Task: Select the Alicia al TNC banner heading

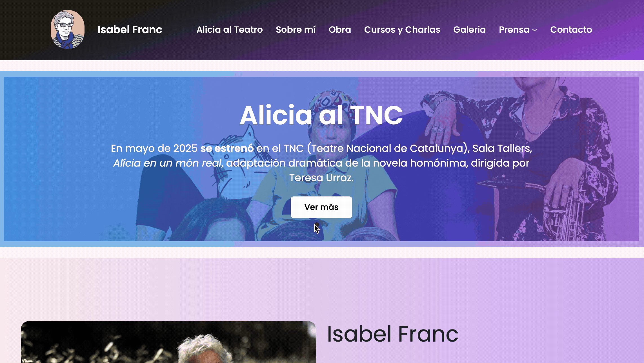Action: pyautogui.click(x=321, y=115)
